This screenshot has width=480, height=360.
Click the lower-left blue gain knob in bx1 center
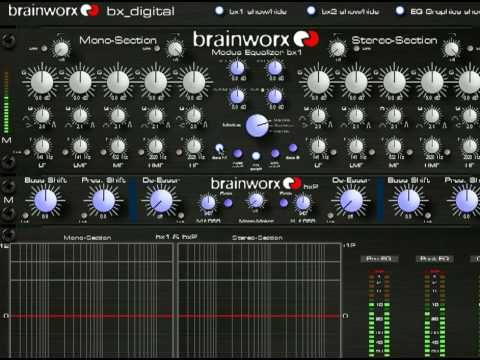(237, 96)
